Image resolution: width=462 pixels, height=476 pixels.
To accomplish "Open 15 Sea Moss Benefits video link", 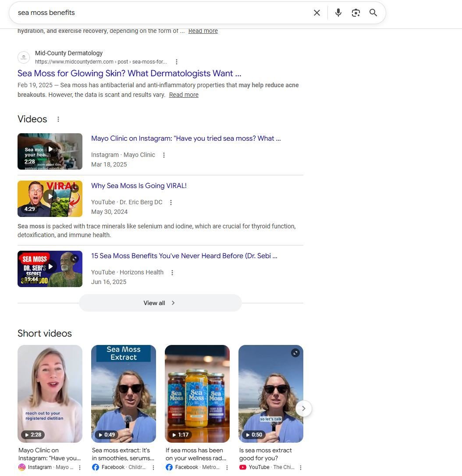I will click(x=184, y=256).
